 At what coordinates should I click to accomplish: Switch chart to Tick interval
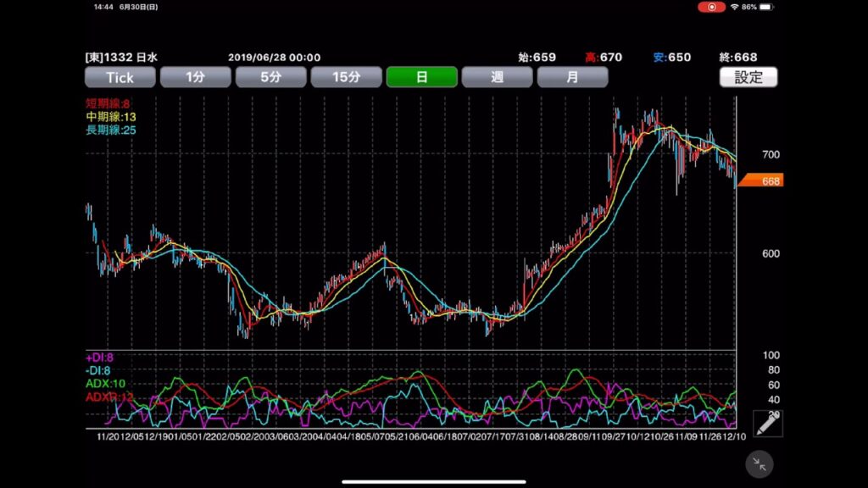click(120, 77)
